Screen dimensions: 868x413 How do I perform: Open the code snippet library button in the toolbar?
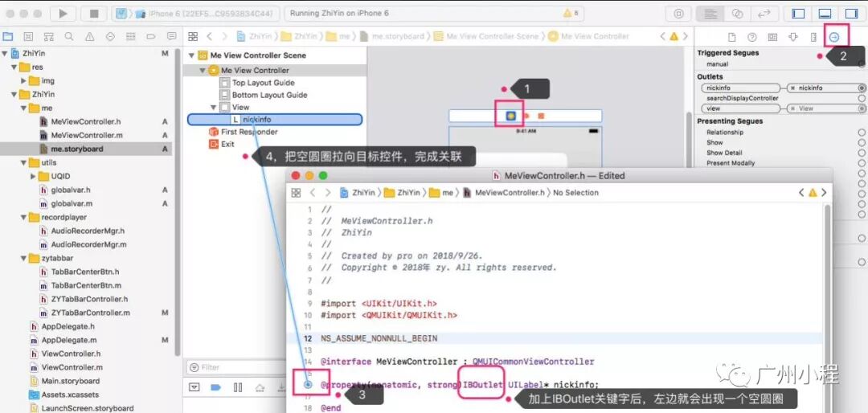click(678, 14)
